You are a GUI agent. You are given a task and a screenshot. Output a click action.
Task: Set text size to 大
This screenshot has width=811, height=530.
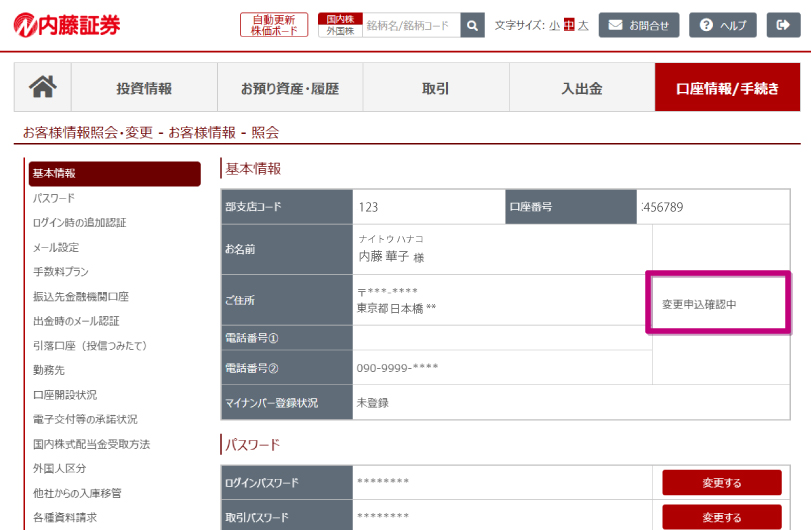[583, 25]
